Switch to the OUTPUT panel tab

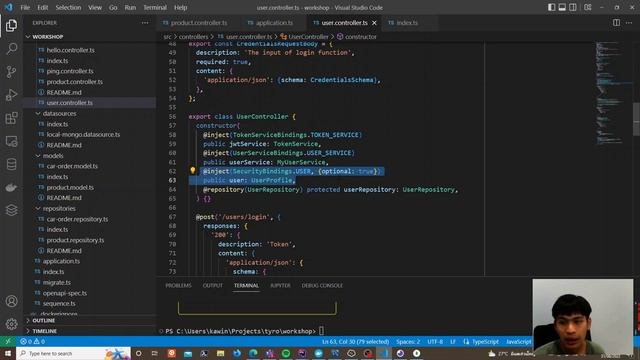point(213,285)
